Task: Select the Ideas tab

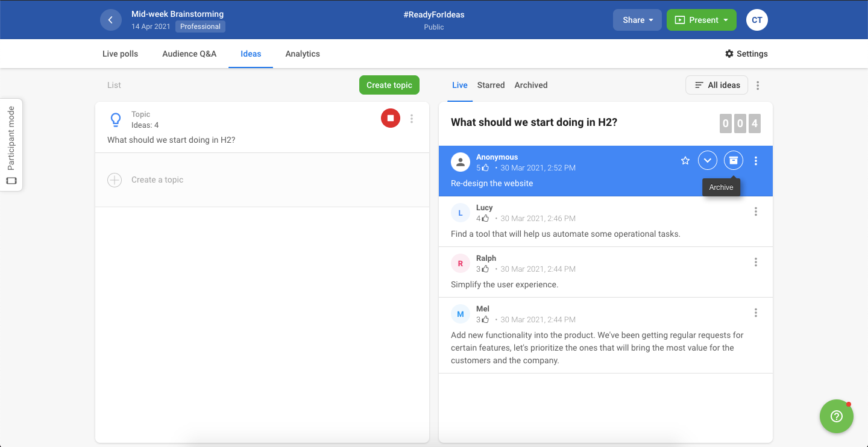Action: (251, 54)
